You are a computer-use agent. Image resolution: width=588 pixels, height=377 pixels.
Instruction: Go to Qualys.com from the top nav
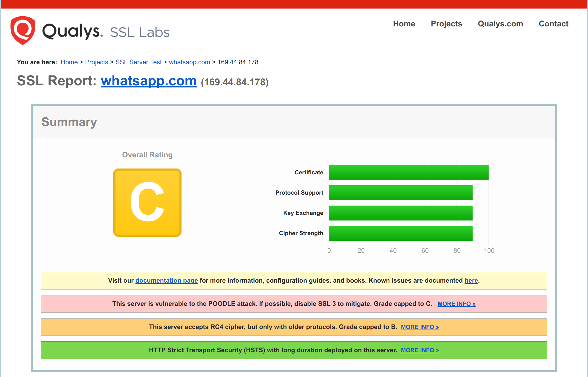pyautogui.click(x=500, y=24)
